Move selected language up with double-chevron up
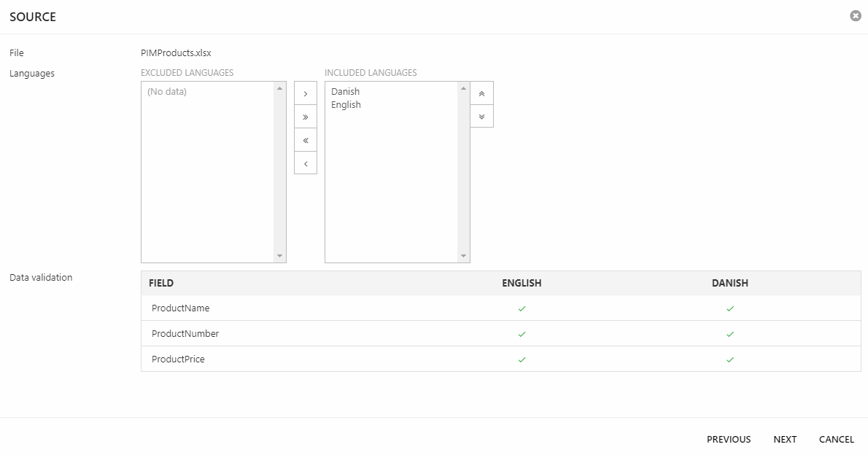868x455 pixels. coord(481,93)
